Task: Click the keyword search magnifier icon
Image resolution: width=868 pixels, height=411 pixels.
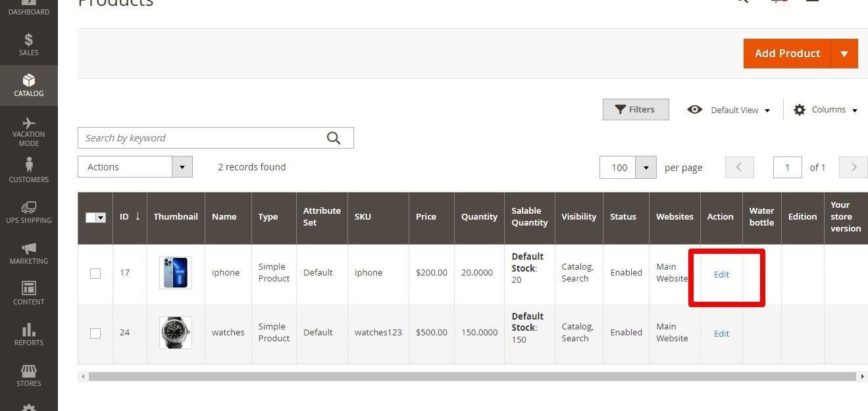Action: (334, 138)
